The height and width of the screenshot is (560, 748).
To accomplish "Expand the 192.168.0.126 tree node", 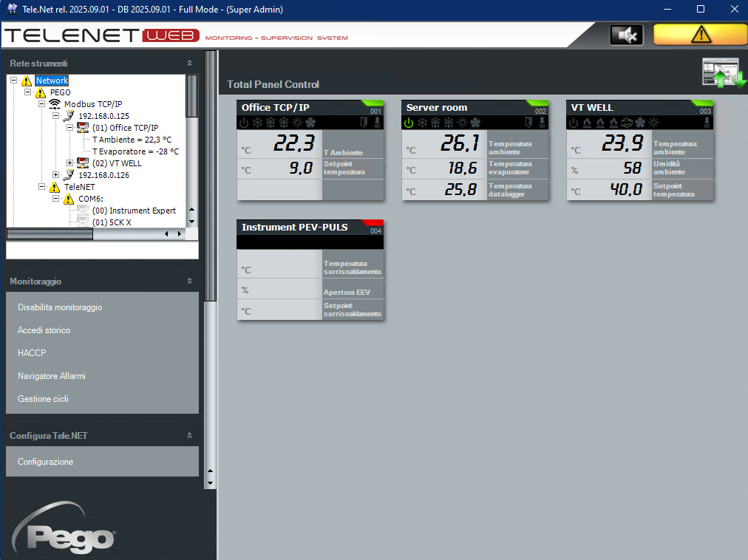I will tap(55, 175).
